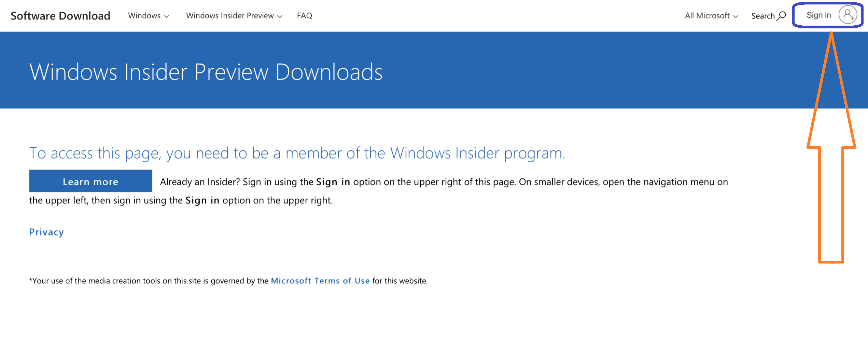This screenshot has width=868, height=350.
Task: Click the Windows Insider Preview Downloads heading
Action: coord(206,72)
